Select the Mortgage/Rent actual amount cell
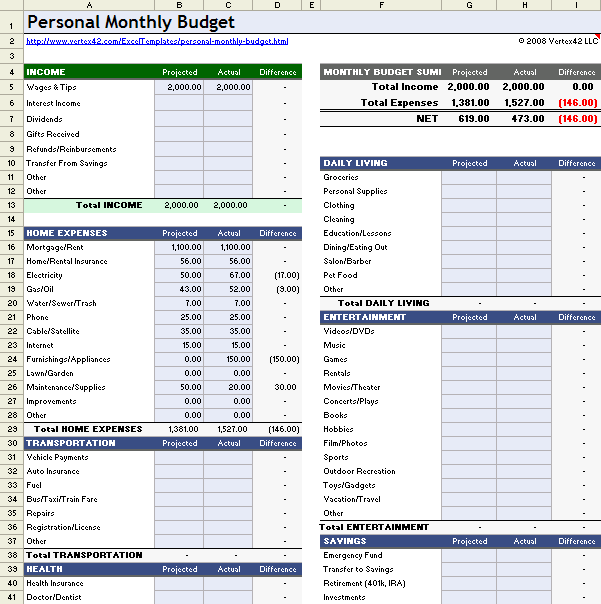The height and width of the screenshot is (604, 601). point(228,247)
